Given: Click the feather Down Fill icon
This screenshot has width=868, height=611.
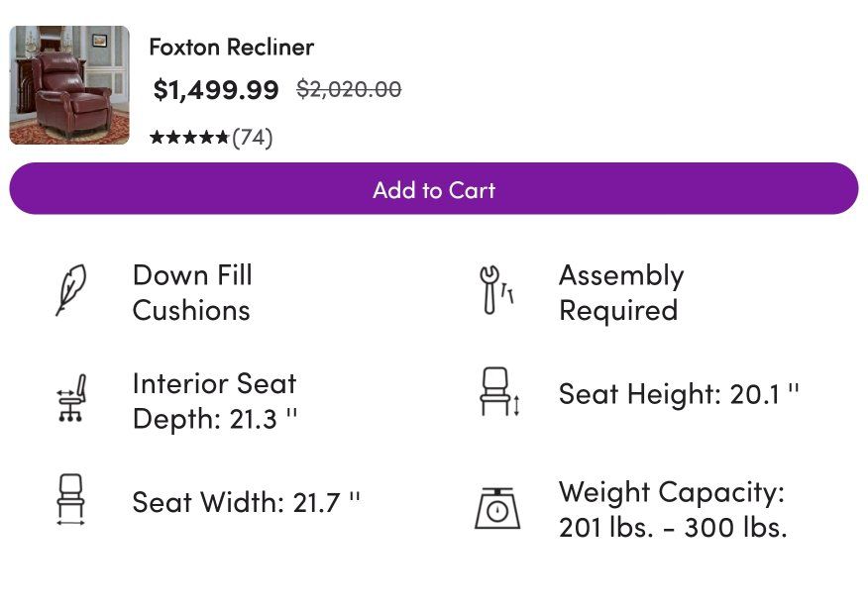Looking at the screenshot, I should [x=70, y=291].
